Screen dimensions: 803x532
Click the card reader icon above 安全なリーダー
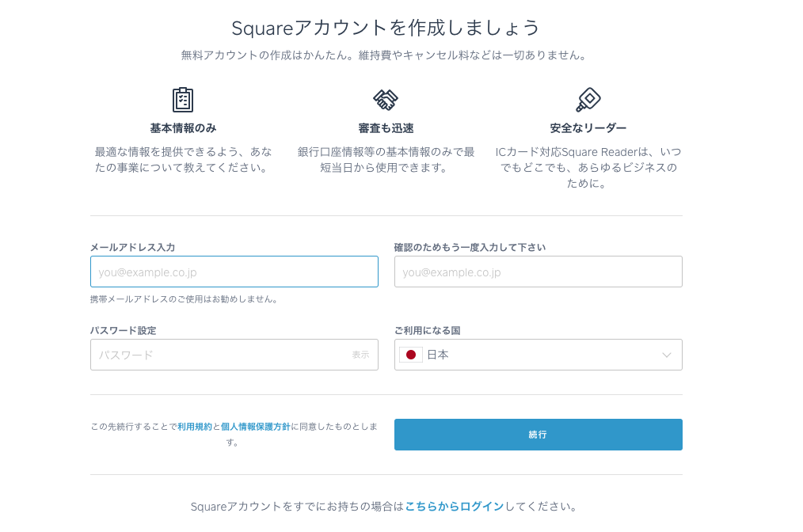[x=588, y=99]
